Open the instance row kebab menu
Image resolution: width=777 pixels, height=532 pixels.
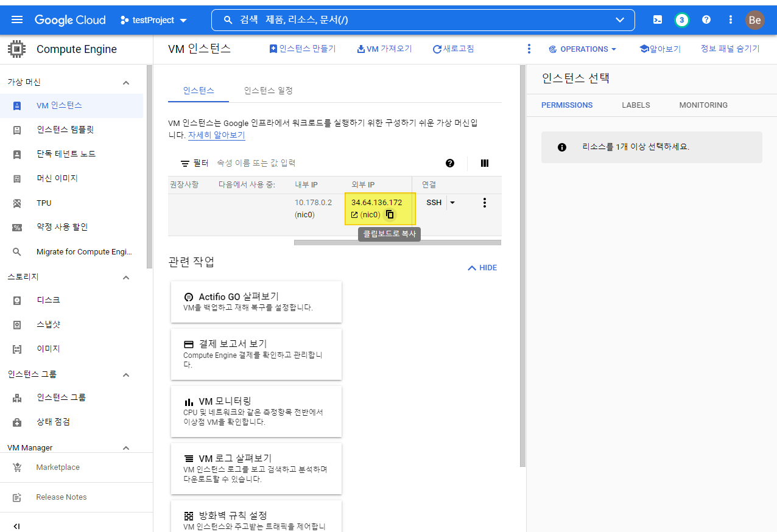(485, 203)
